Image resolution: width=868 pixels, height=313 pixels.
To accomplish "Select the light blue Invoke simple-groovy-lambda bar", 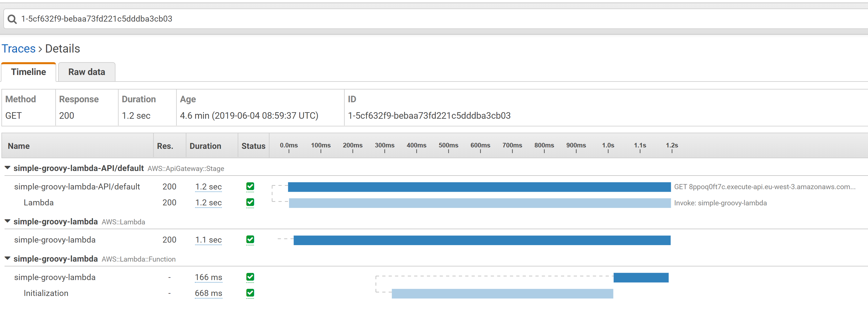I will click(x=480, y=203).
